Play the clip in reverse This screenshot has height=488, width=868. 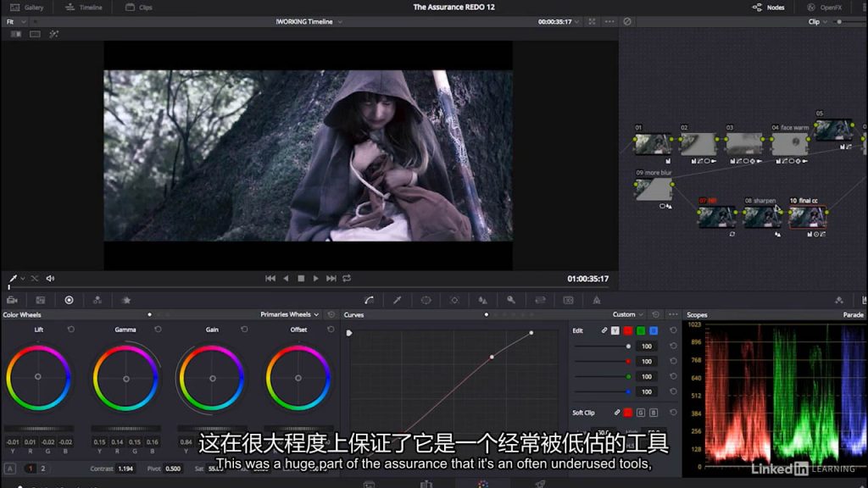pyautogui.click(x=286, y=278)
